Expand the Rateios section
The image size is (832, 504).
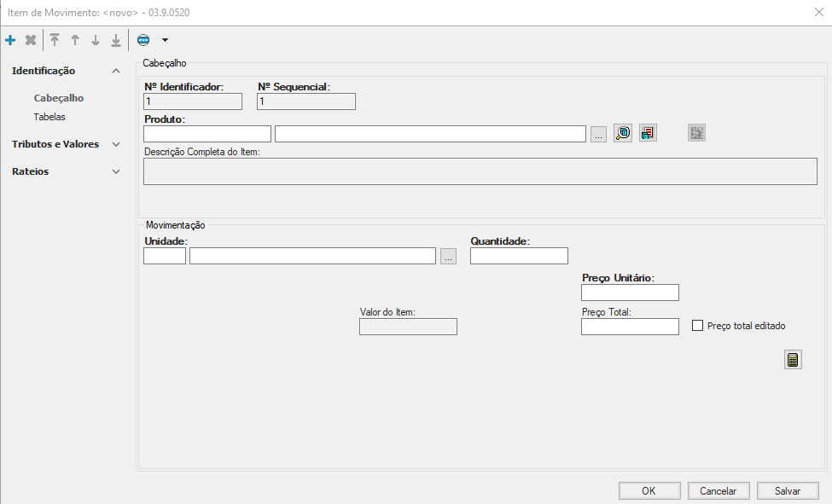(116, 172)
